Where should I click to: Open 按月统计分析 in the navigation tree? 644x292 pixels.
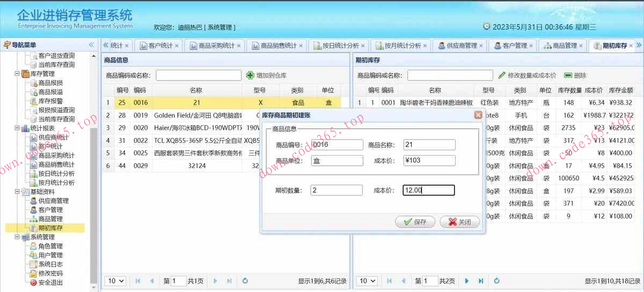[56, 182]
